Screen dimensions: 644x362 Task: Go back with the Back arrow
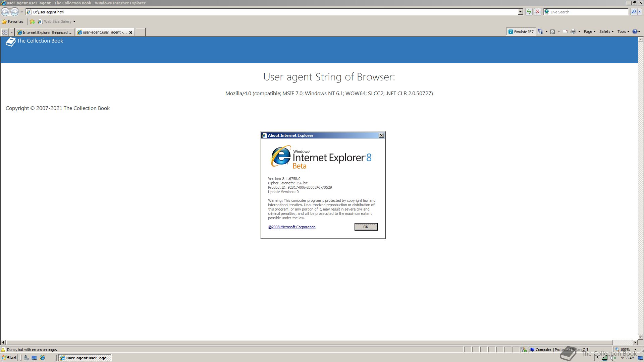[x=5, y=12]
